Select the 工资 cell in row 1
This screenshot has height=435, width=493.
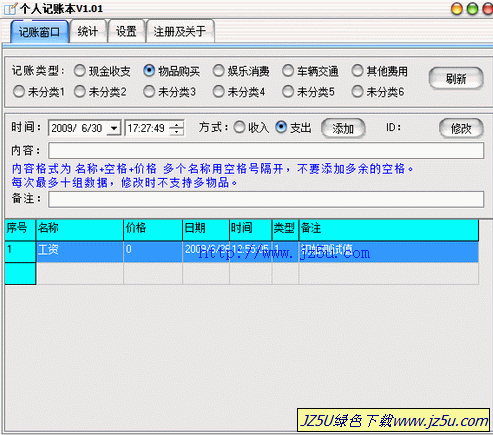[x=80, y=252]
